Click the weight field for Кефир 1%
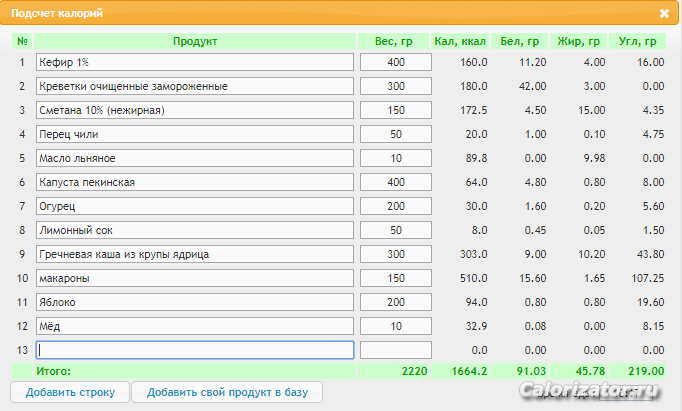Screen dimensions: 682x411 coord(396,62)
